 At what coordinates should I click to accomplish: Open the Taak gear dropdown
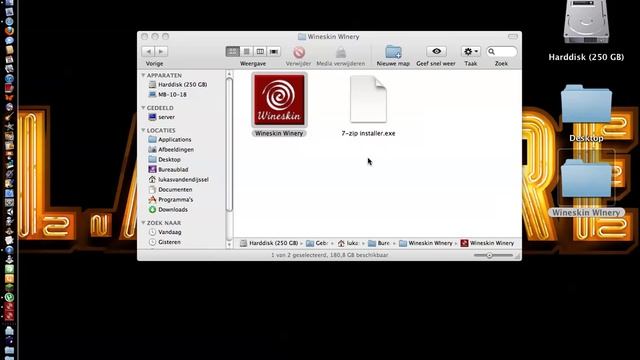(471, 51)
